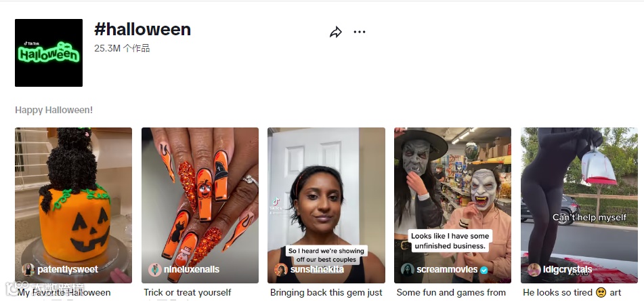Image resolution: width=644 pixels, height=301 pixels.
Task: Click the sunshinekita username
Action: (317, 270)
